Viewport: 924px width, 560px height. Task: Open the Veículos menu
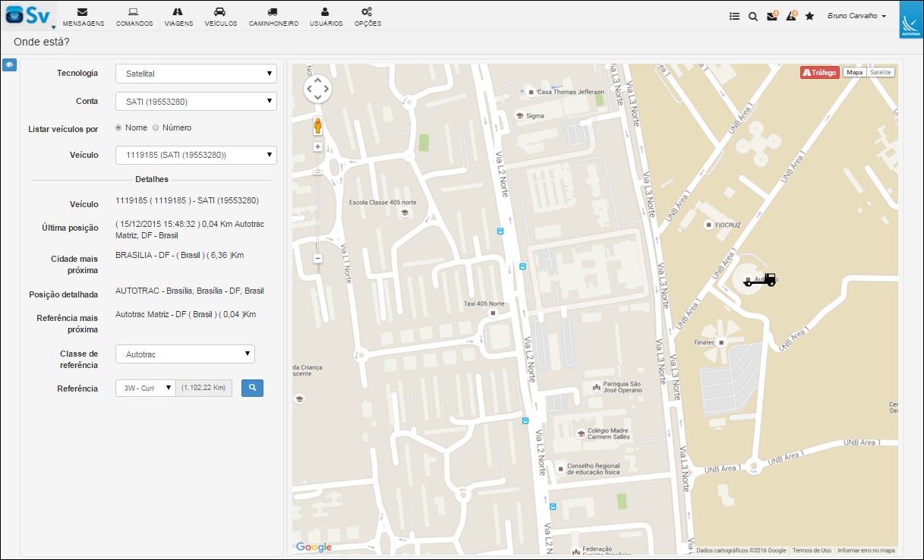click(220, 17)
